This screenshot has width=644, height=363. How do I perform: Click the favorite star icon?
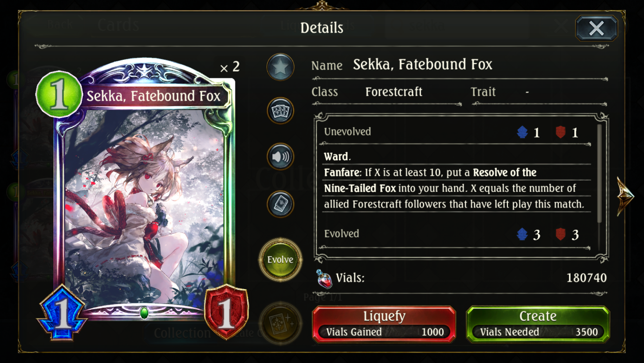click(280, 68)
